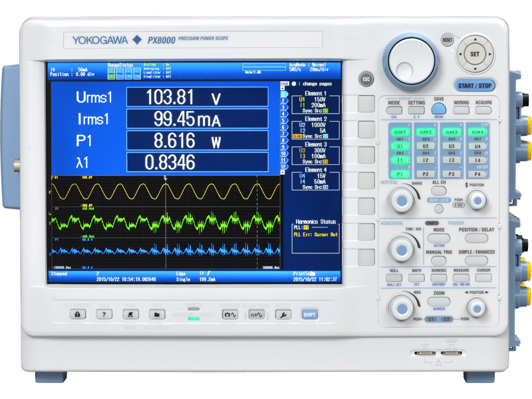The height and width of the screenshot is (399, 532).
Task: Click the POSITION / DELAY trigger key
Action: point(476,238)
